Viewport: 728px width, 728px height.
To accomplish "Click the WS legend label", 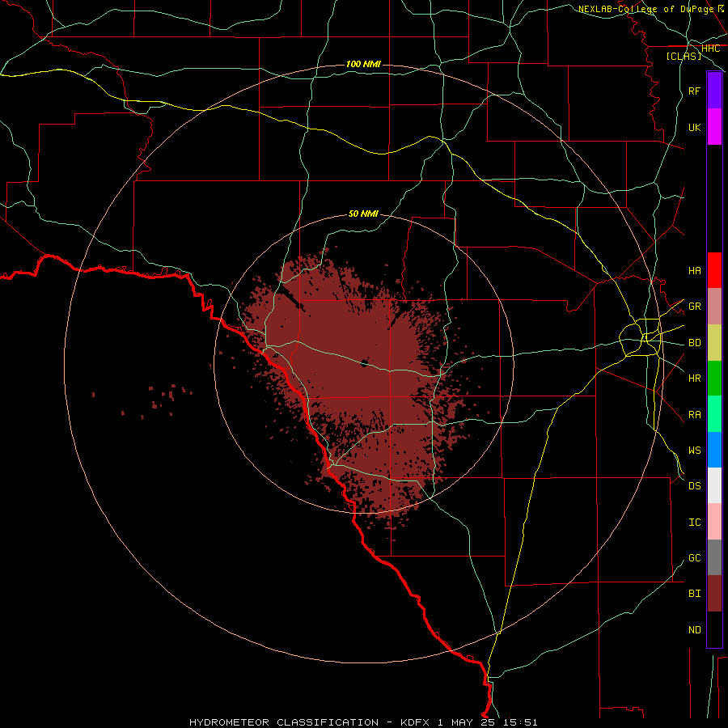I will [694, 451].
